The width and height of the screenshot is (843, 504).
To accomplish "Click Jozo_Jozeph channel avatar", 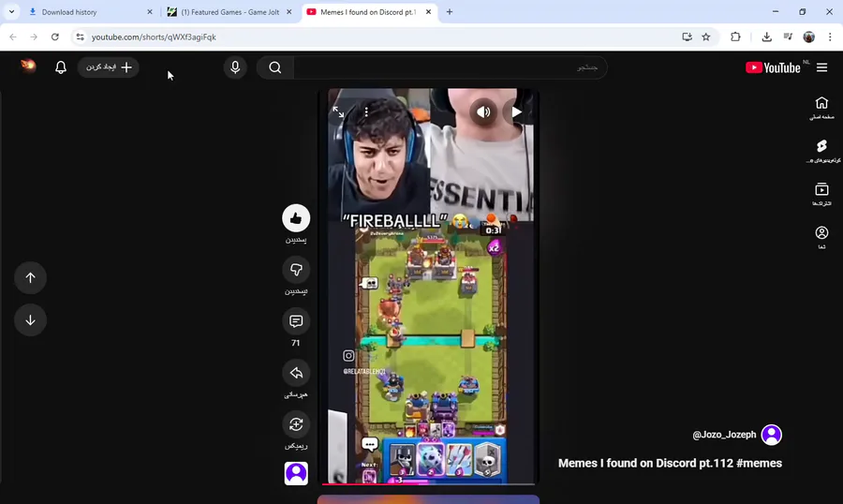I will click(772, 435).
